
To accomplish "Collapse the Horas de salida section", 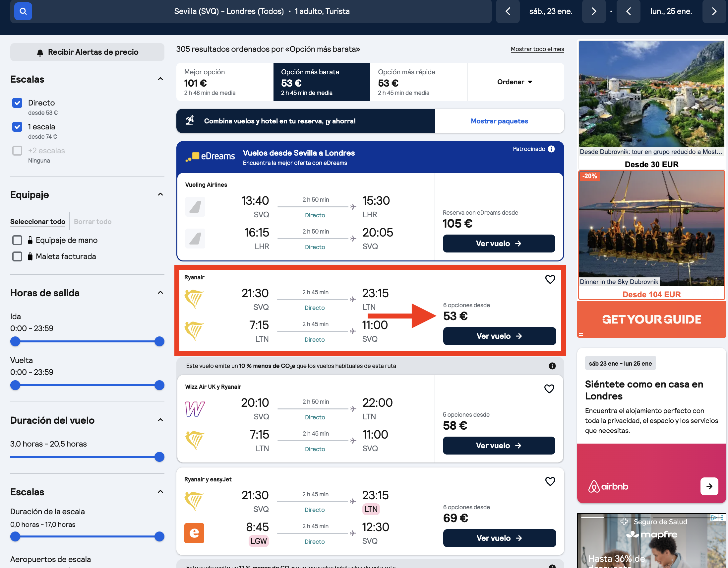I will [160, 293].
